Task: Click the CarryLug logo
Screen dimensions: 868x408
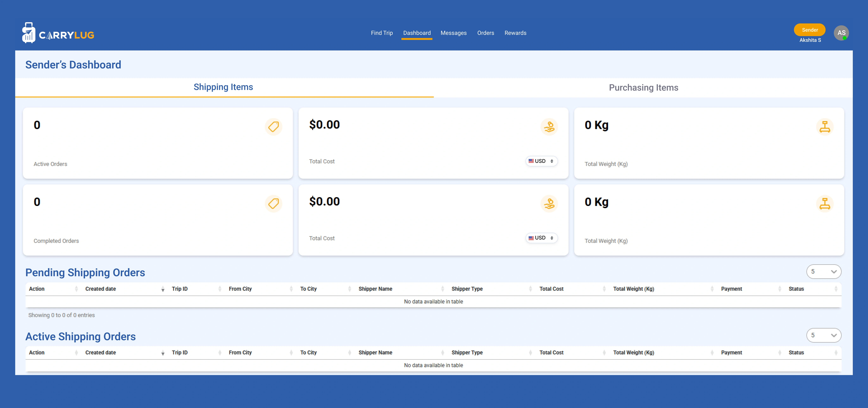Action: click(58, 33)
